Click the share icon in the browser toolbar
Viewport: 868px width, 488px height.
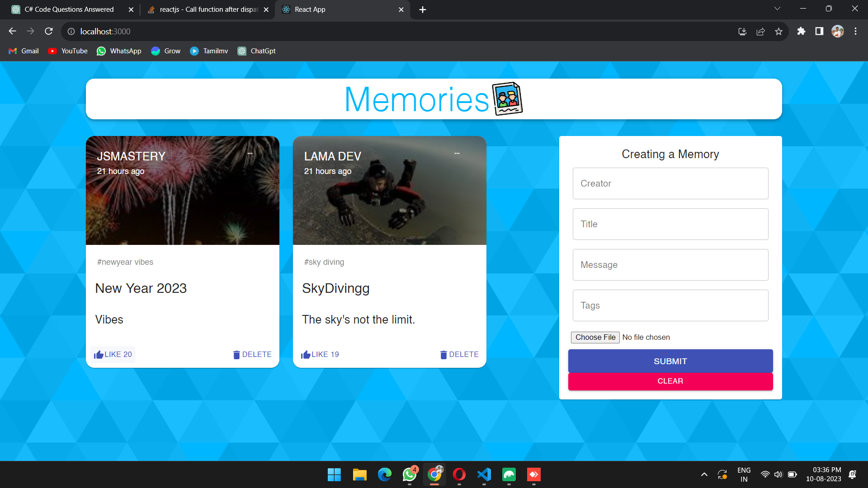pyautogui.click(x=760, y=31)
